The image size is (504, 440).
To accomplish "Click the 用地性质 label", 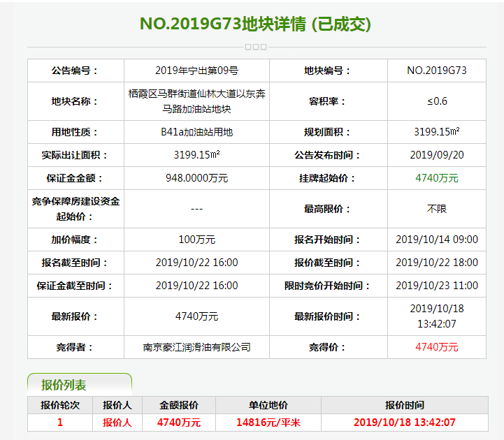I will click(75, 132).
